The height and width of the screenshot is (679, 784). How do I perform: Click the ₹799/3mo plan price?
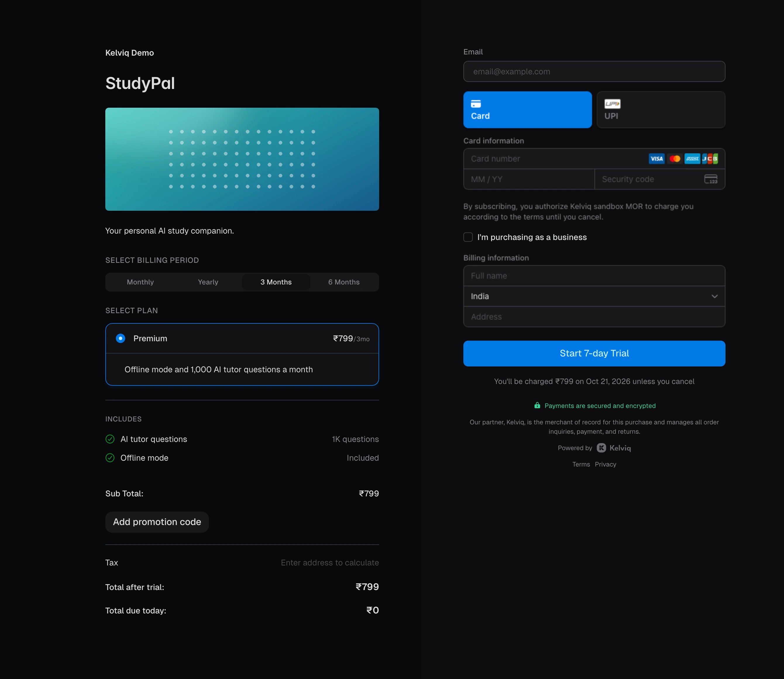[x=351, y=338]
